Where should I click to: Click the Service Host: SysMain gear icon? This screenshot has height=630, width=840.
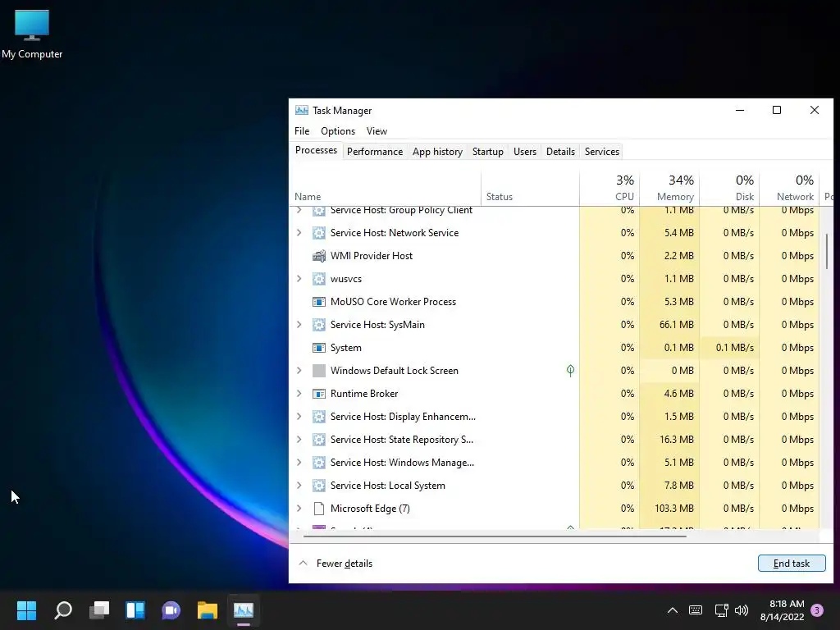click(319, 325)
